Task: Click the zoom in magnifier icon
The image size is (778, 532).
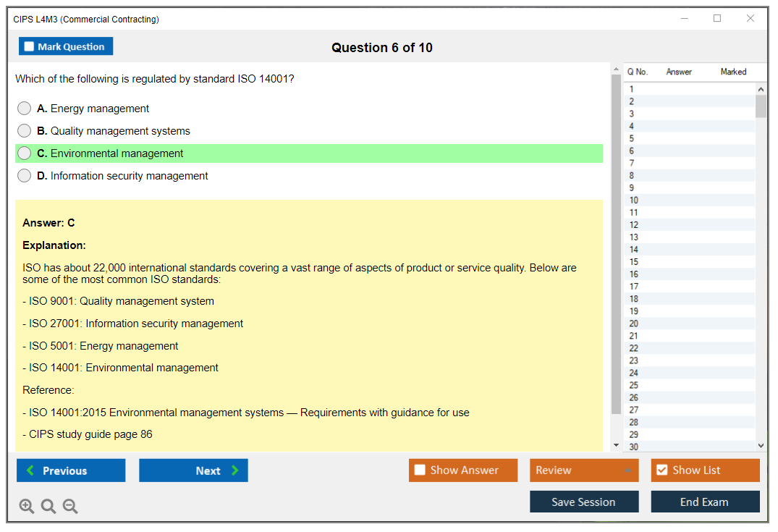Action: (x=27, y=507)
